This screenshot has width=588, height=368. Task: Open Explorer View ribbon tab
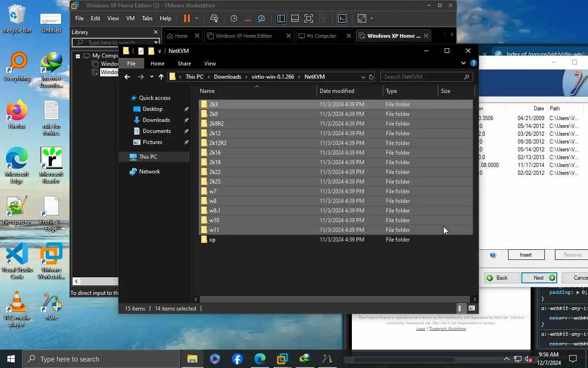[x=210, y=63]
